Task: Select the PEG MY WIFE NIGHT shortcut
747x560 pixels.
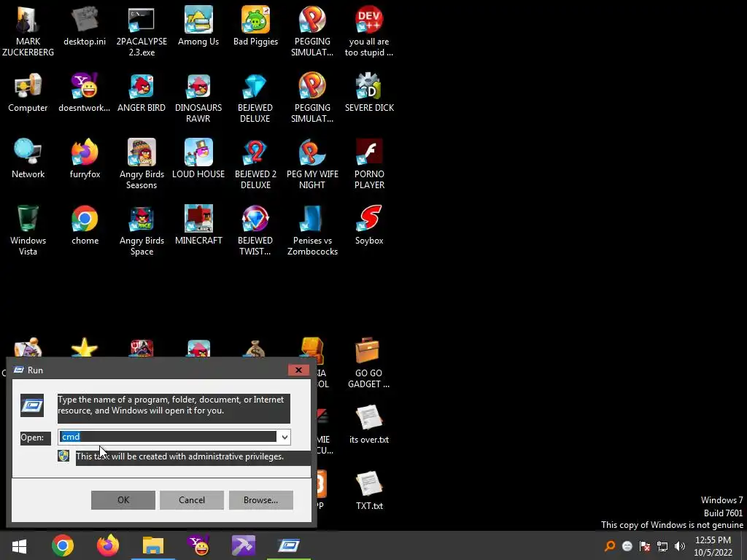Action: pyautogui.click(x=312, y=164)
